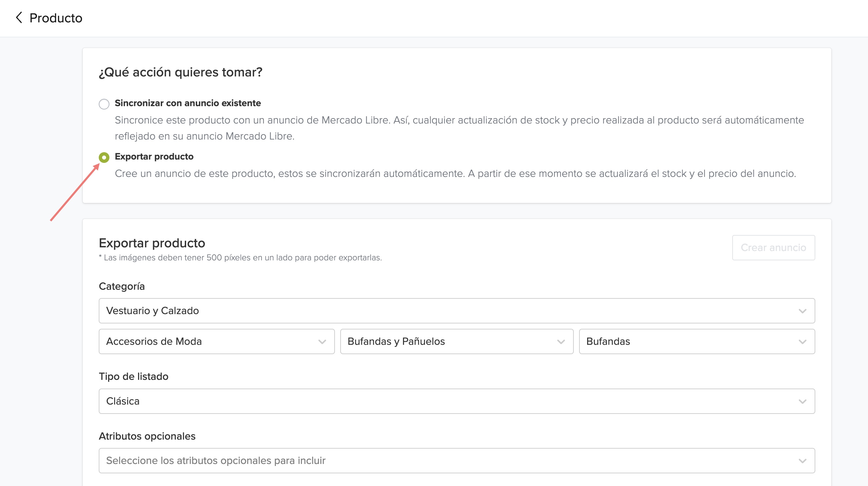Select Sincronizar con anuncio existente radio button

[104, 104]
